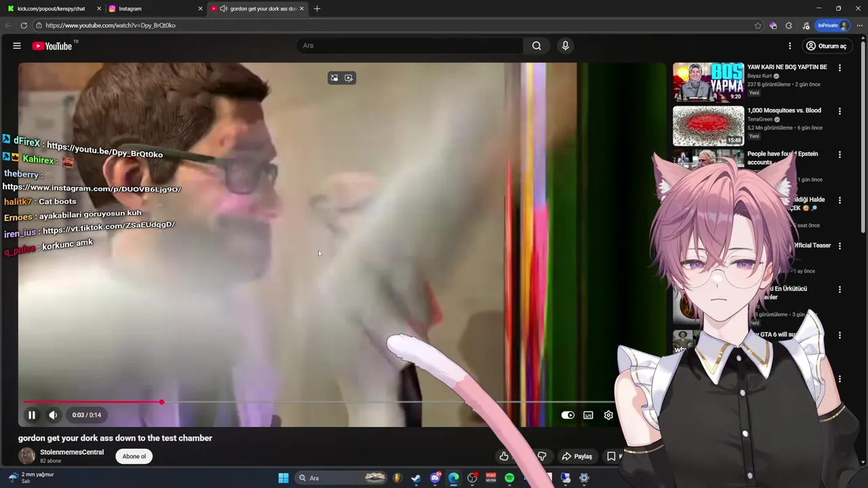
Task: Switch to the Instagram browser tab
Action: pos(153,8)
